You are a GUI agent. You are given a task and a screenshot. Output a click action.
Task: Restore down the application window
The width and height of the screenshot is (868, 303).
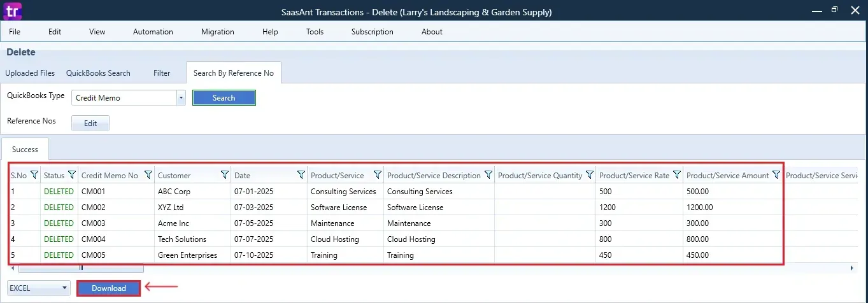(x=834, y=10)
